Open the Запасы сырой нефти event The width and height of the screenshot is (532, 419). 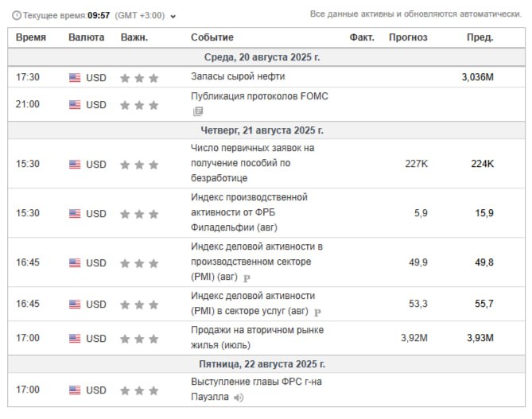(238, 76)
